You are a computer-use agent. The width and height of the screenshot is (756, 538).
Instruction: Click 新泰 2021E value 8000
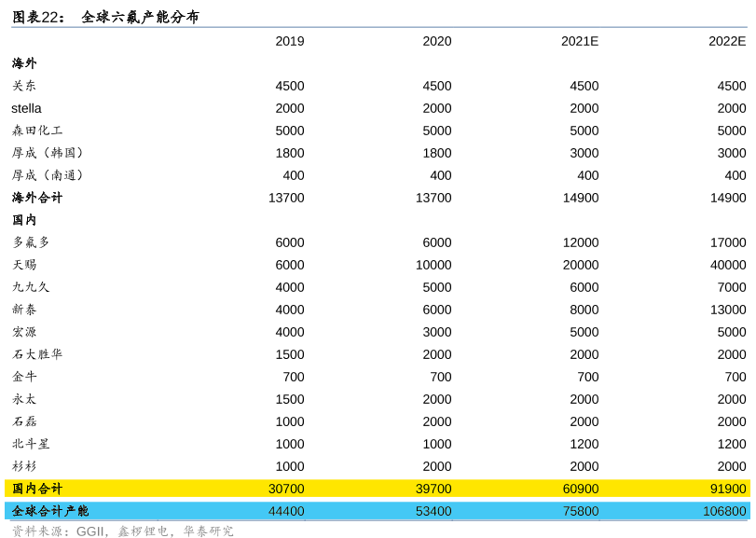point(584,310)
